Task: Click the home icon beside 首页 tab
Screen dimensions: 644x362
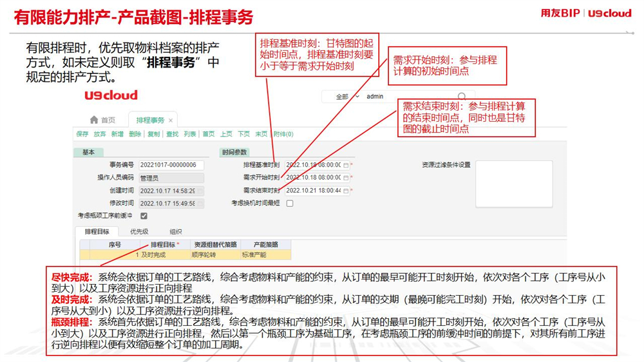Action: click(94, 120)
